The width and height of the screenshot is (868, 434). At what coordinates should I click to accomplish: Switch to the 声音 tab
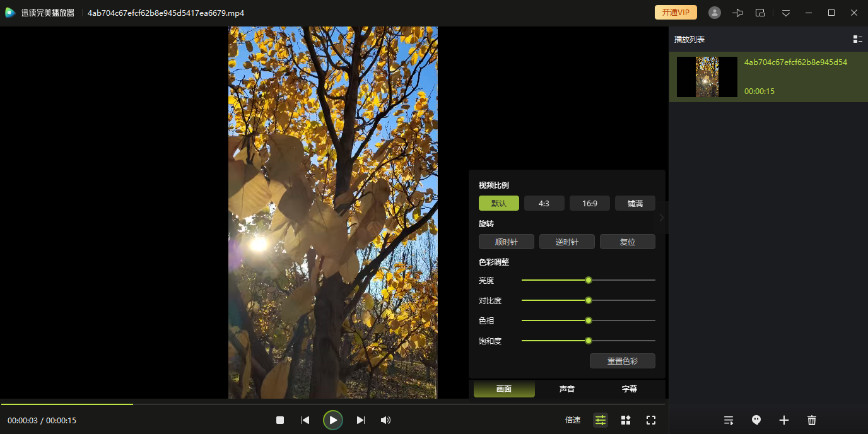pos(567,389)
